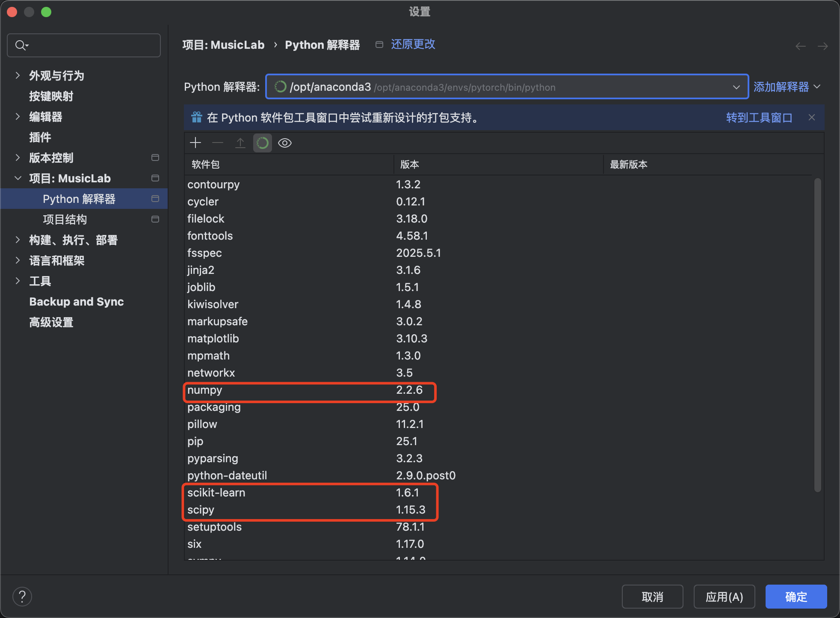Viewport: 840px width, 618px height.
Task: Click the 应用(A) button
Action: tap(724, 597)
